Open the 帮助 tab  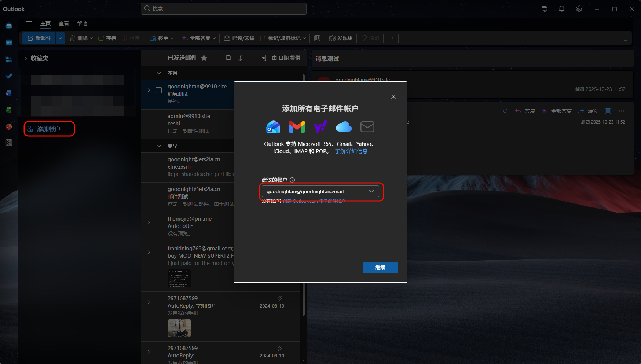point(82,23)
